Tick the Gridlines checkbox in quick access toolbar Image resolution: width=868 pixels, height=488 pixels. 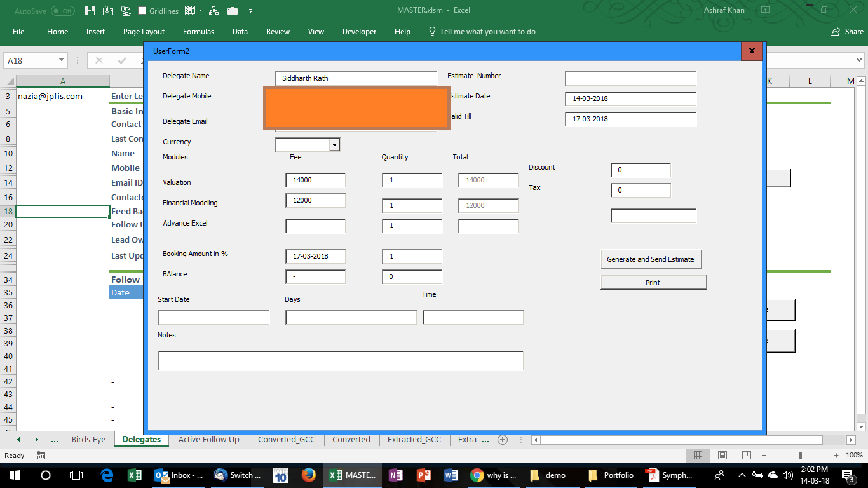(x=142, y=11)
